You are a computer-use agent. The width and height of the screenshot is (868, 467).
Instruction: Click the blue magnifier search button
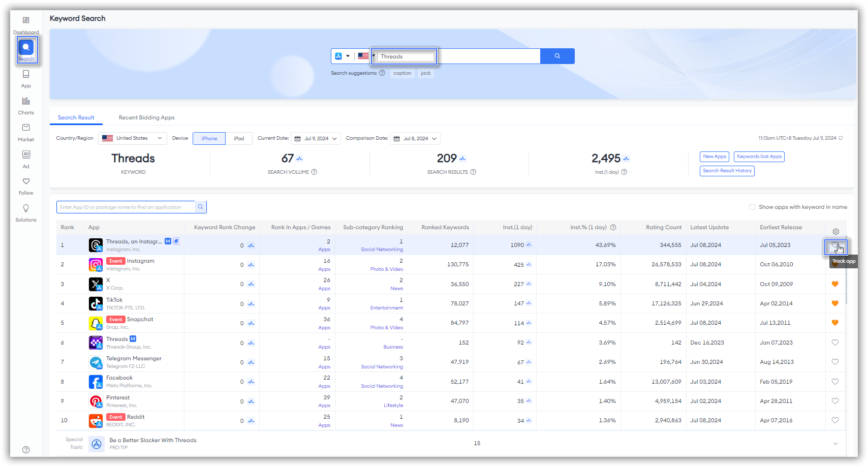[x=557, y=56]
